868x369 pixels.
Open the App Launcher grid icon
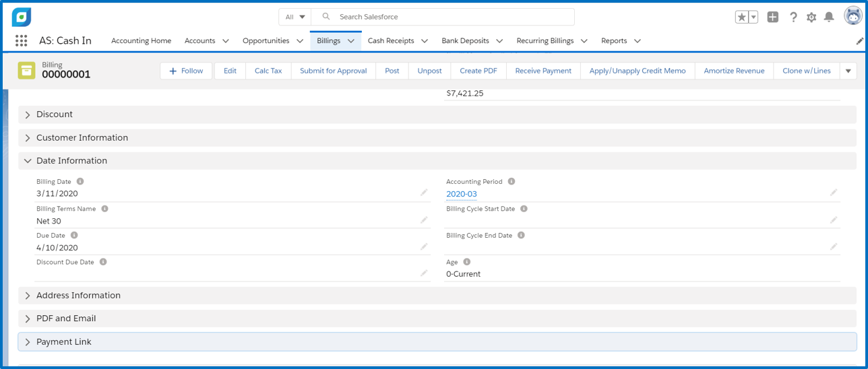pyautogui.click(x=21, y=40)
